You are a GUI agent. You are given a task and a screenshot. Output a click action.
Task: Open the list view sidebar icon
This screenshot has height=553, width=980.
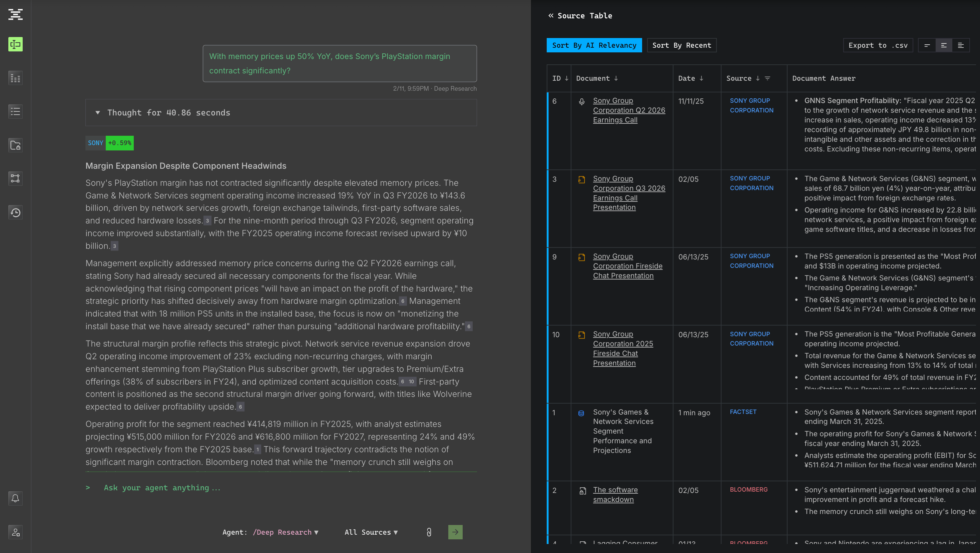15,111
